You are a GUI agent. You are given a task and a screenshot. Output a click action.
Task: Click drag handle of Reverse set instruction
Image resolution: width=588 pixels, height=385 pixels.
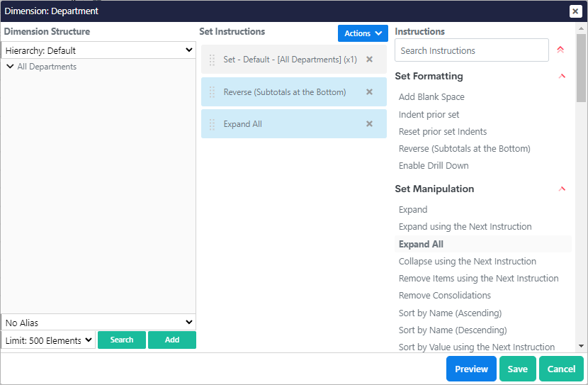click(x=212, y=92)
